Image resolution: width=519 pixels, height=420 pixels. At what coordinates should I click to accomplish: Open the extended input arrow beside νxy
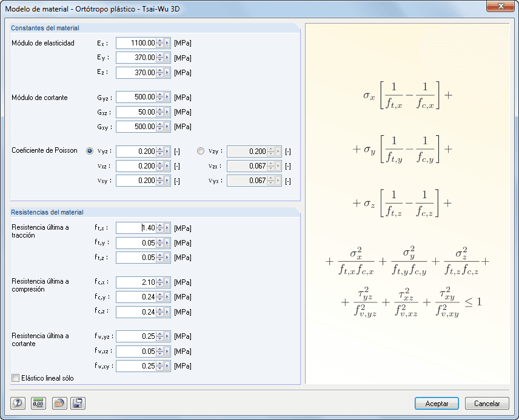(x=167, y=180)
